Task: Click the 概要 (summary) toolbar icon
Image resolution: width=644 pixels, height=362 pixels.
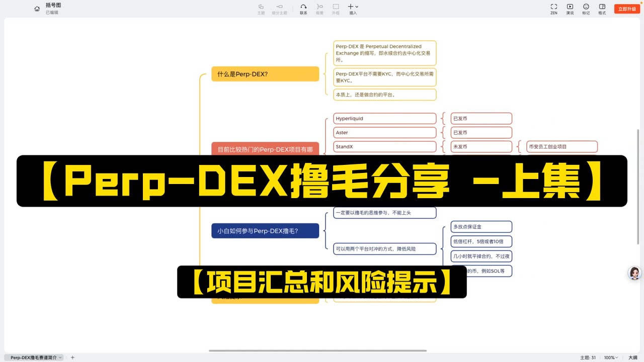Action: click(319, 9)
